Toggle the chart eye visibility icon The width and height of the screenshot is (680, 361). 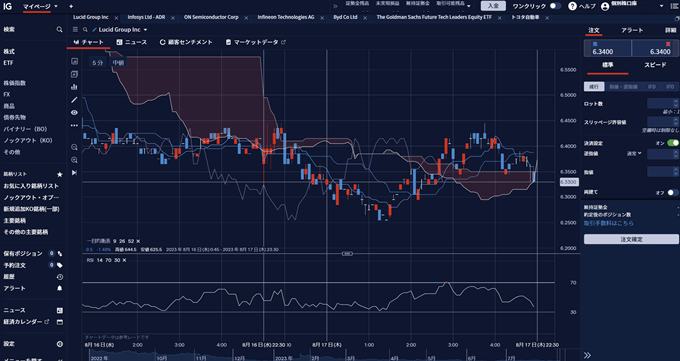coord(75,112)
